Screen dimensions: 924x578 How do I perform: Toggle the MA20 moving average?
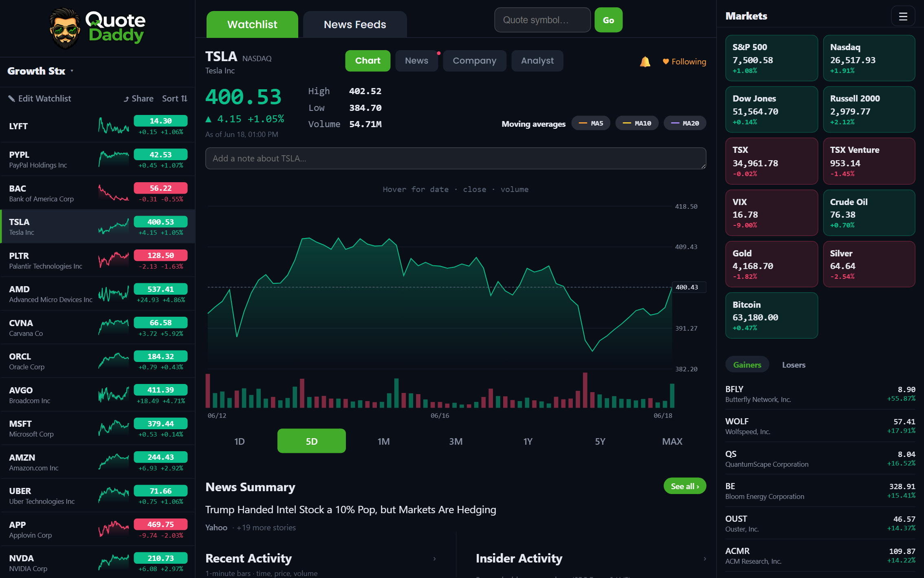(x=685, y=123)
